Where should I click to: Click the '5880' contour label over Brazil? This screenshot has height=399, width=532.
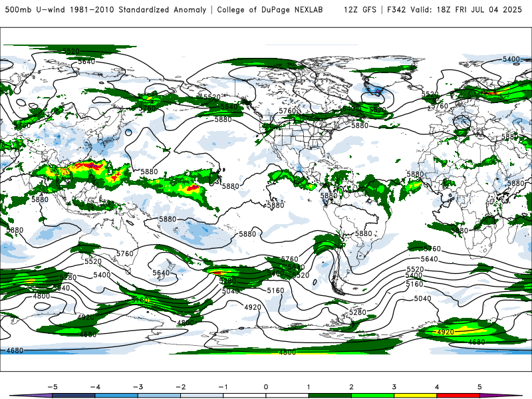pyautogui.click(x=363, y=233)
